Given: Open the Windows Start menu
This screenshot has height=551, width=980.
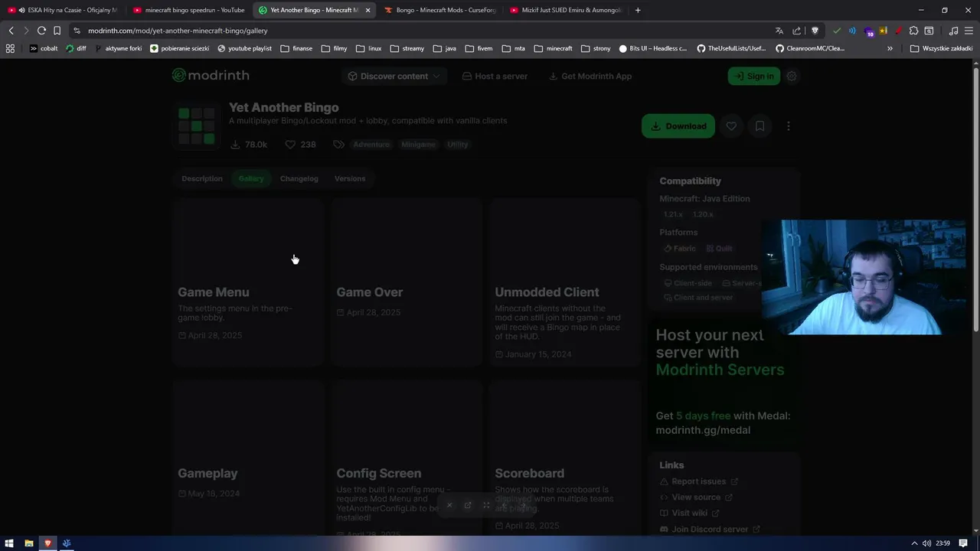Looking at the screenshot, I should 10,543.
